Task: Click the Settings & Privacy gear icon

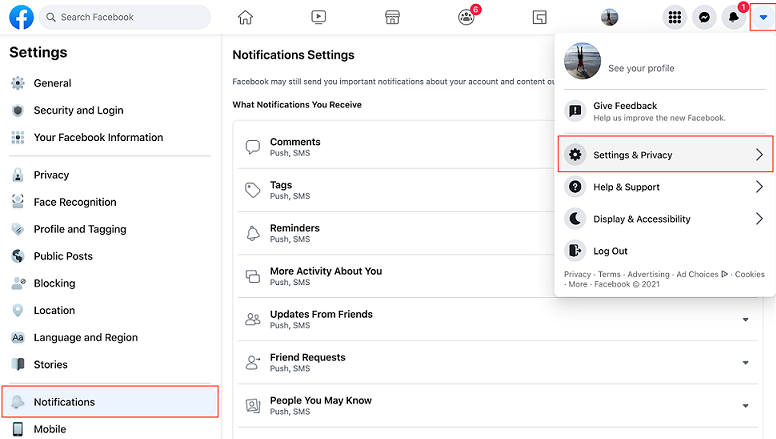Action: 575,154
